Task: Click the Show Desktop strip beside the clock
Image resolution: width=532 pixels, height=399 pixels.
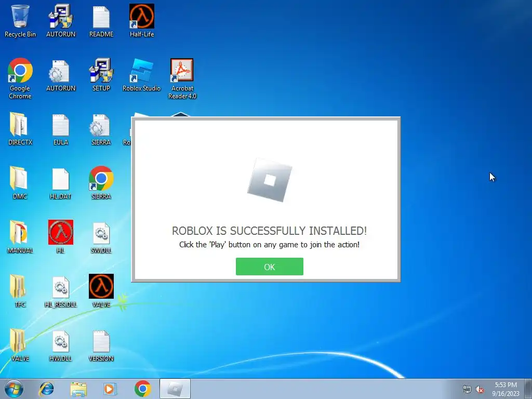Action: [528, 389]
